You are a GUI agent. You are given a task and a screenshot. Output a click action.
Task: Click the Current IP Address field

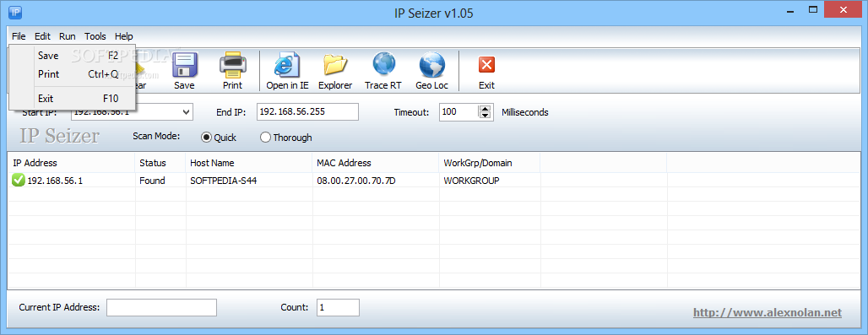(x=161, y=307)
